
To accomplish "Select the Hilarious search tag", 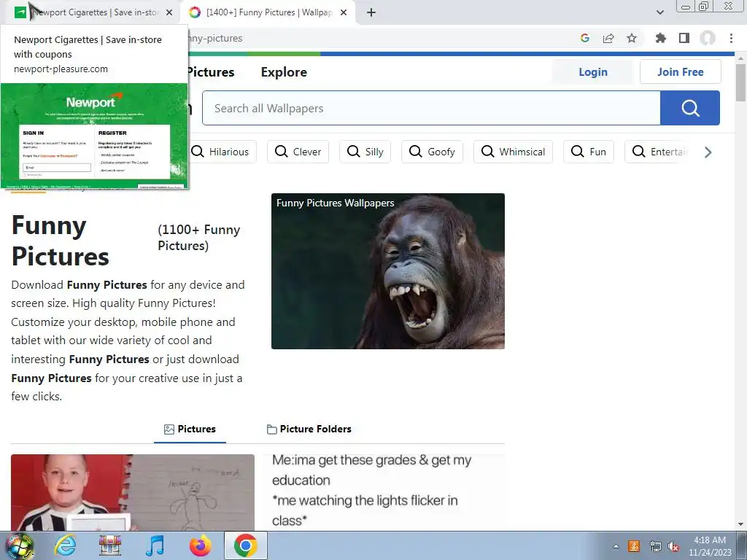I will (x=220, y=152).
